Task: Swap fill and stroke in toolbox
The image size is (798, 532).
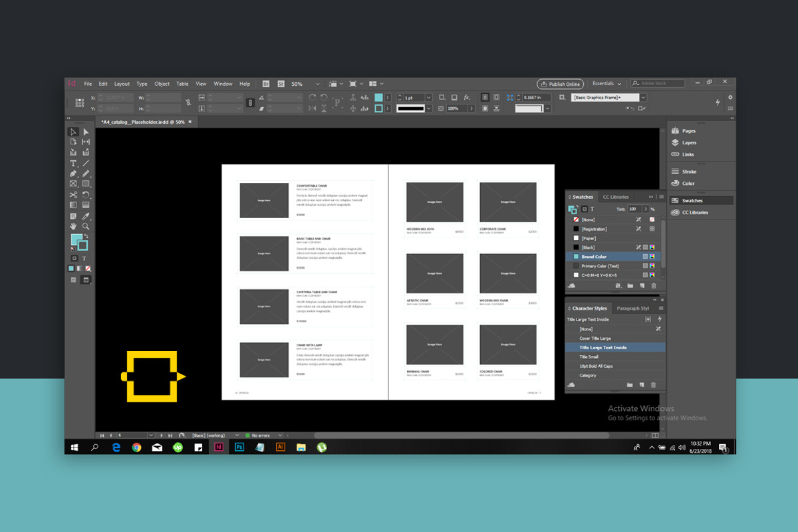Action: pos(85,237)
